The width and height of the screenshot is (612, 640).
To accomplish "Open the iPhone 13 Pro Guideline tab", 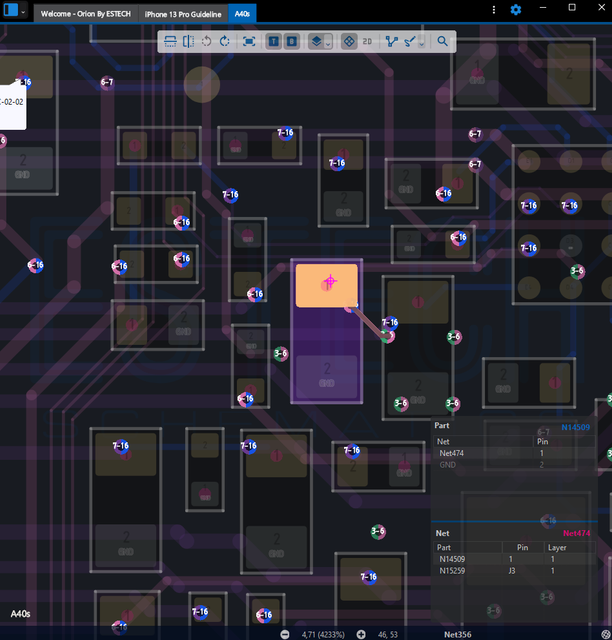I will (x=183, y=14).
